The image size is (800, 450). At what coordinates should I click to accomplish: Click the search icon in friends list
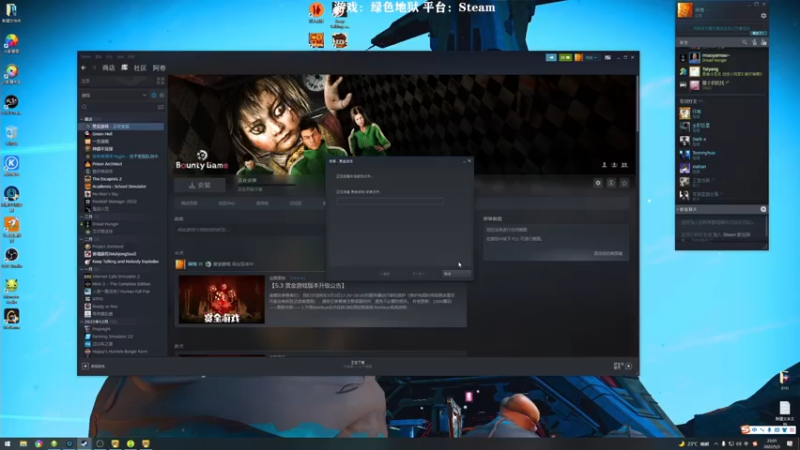pyautogui.click(x=745, y=42)
